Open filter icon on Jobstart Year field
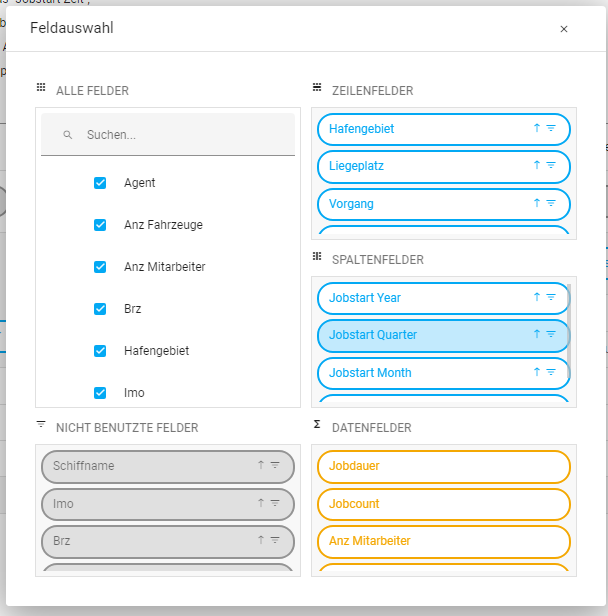 point(551,297)
